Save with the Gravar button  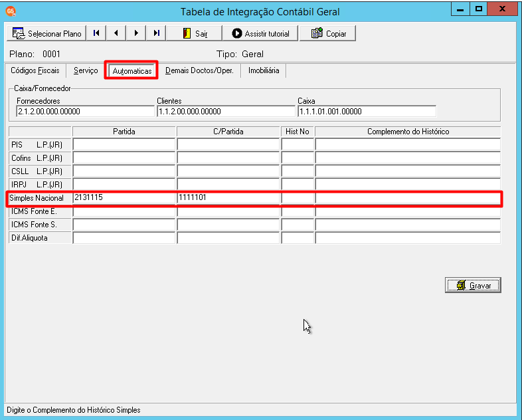tap(473, 286)
